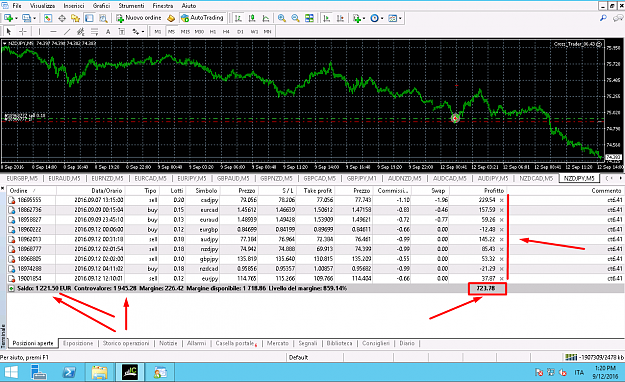Select the GBPAUD,M5 chart tab
The width and height of the screenshot is (625, 382).
[x=233, y=178]
